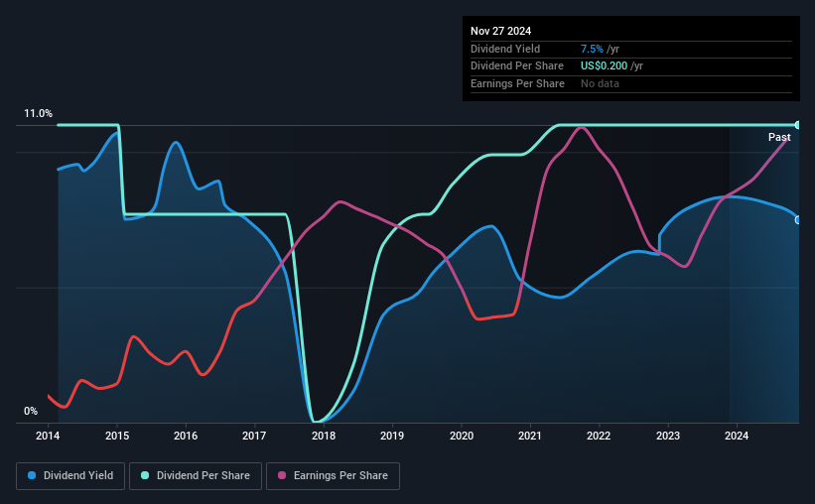Click the tooltip Earnings Per Share label
Screen dimensions: 815x504
(517, 83)
